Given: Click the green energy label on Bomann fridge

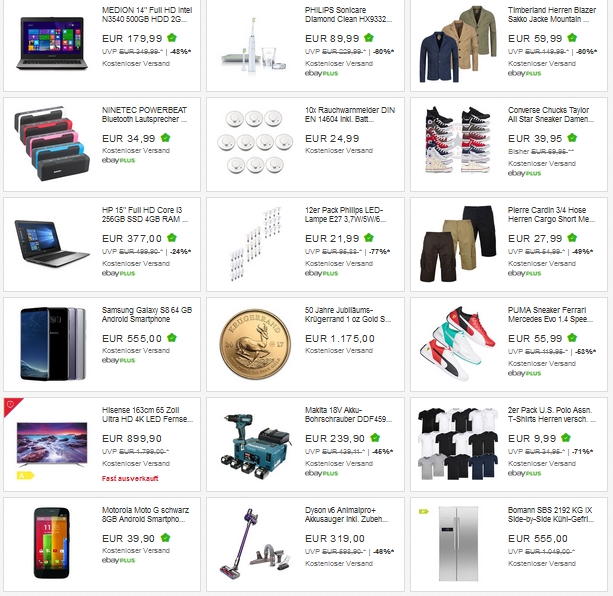Looking at the screenshot, I should click(423, 511).
